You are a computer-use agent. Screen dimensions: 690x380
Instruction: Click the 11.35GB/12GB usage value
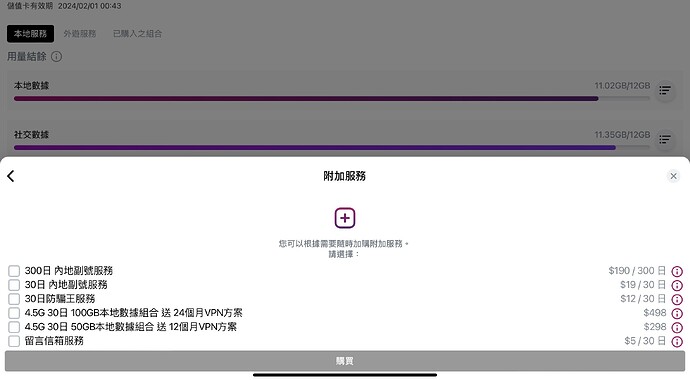tap(622, 135)
